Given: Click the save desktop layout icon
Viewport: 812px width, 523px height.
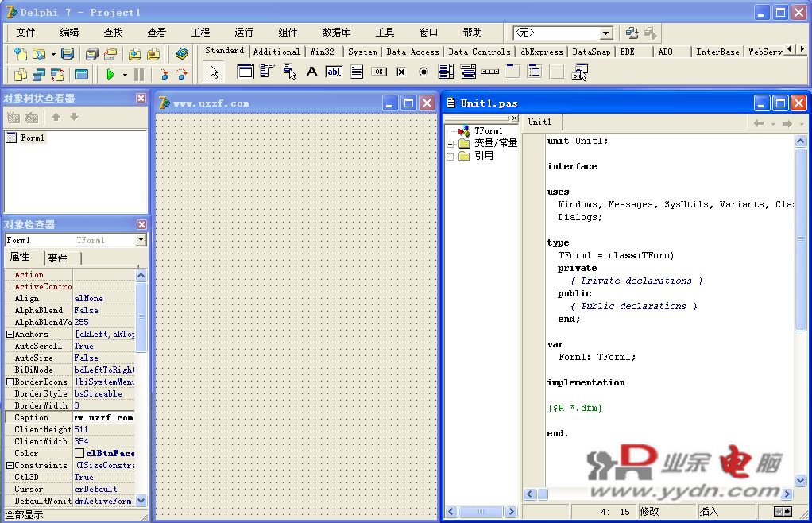Looking at the screenshot, I should [632, 33].
